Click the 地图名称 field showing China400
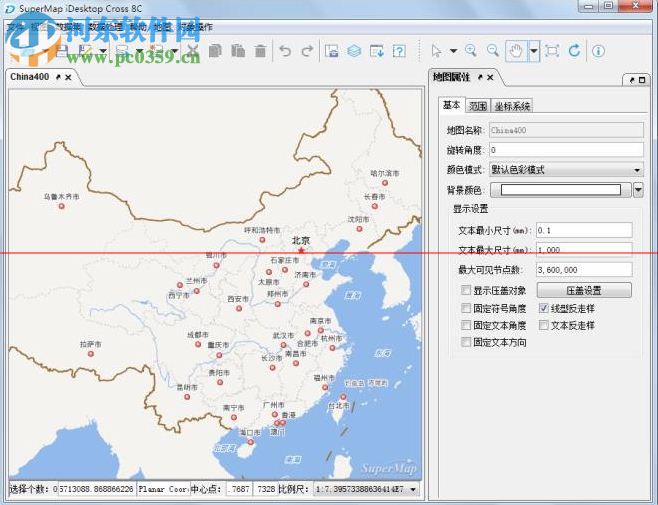 [x=566, y=130]
